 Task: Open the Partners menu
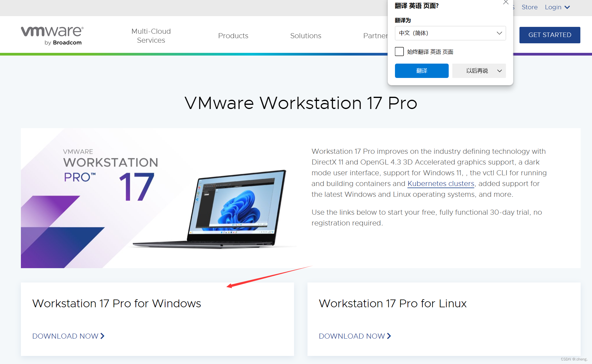pyautogui.click(x=375, y=36)
